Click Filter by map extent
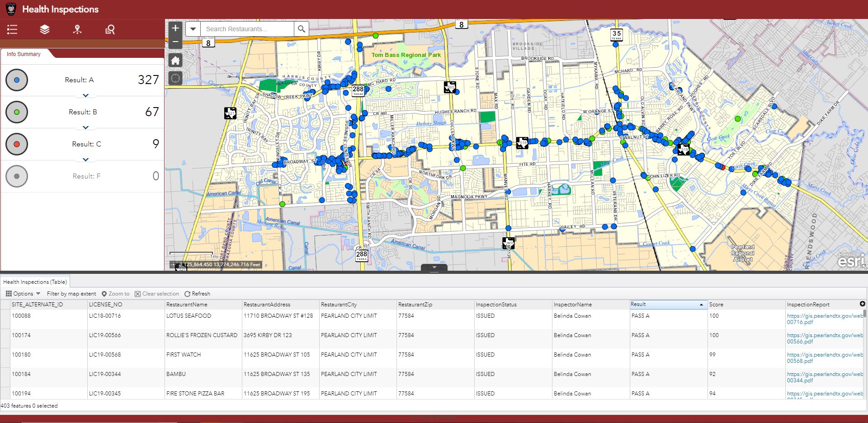The width and height of the screenshot is (868, 423). point(71,294)
